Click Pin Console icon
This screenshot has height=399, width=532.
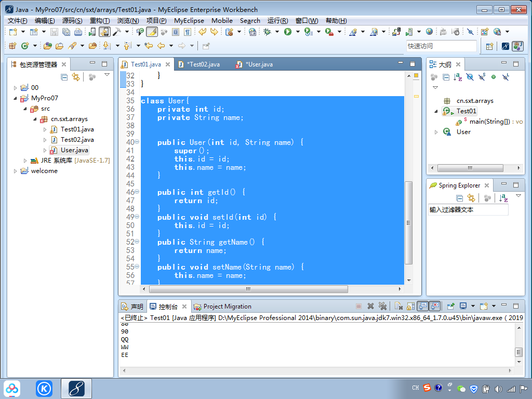click(450, 307)
